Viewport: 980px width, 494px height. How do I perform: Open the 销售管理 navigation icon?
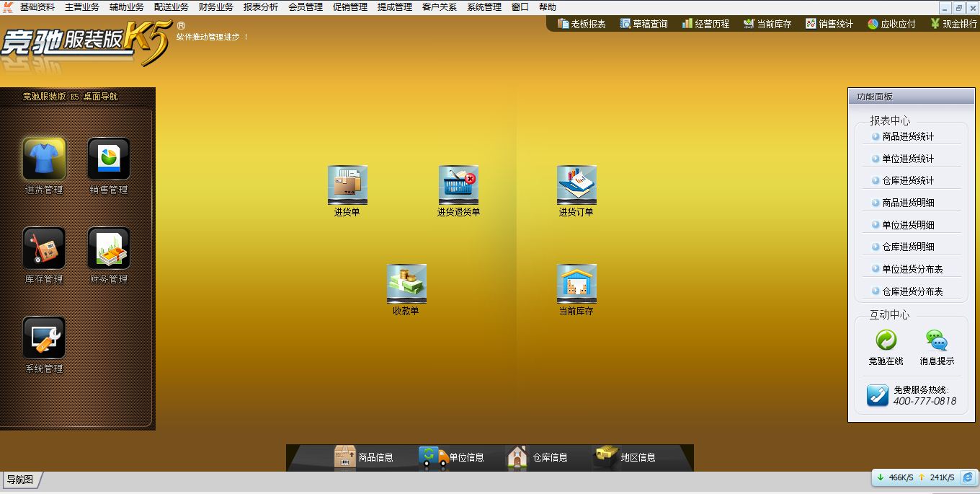pyautogui.click(x=109, y=159)
